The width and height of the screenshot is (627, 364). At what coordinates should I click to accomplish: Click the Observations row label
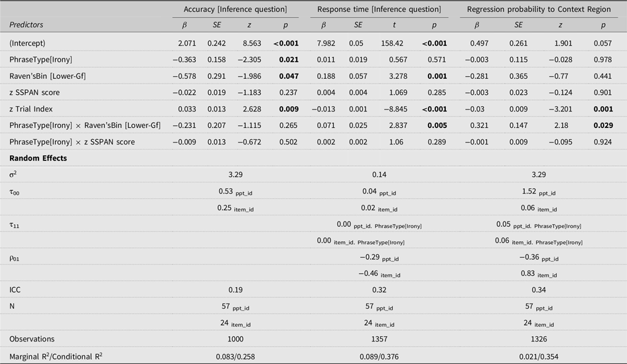(32, 339)
